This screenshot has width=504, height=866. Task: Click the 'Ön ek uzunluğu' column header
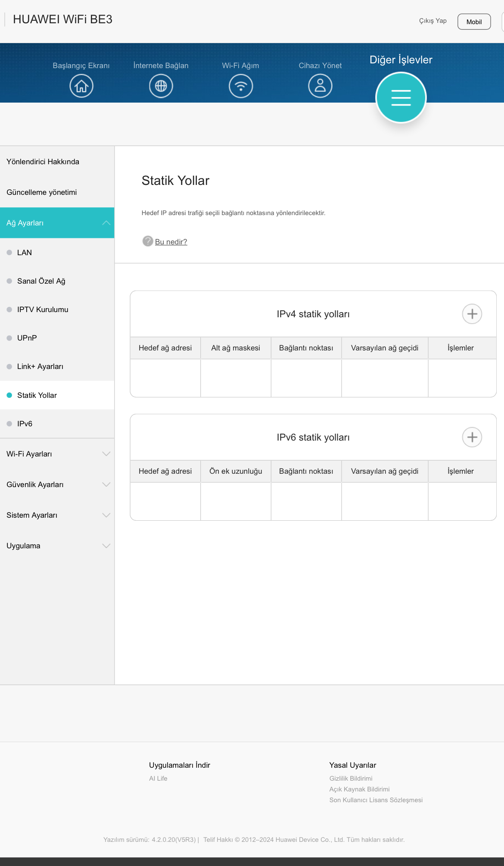236,471
